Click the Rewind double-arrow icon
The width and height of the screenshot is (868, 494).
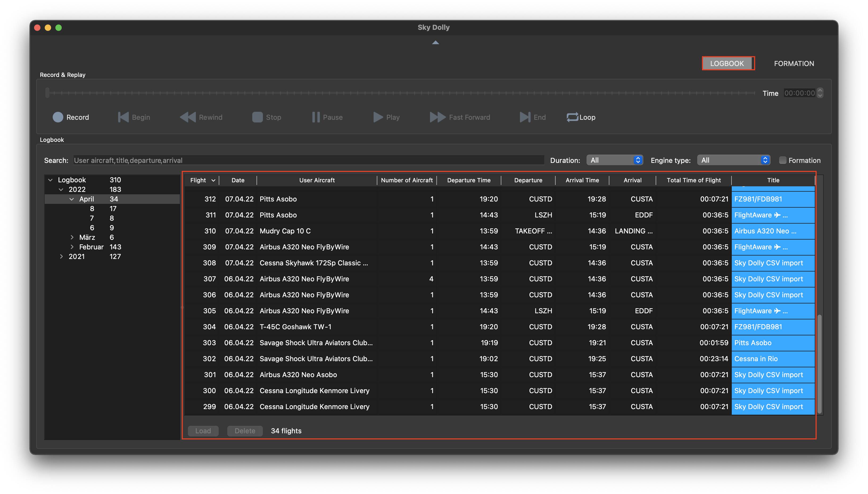click(x=188, y=117)
